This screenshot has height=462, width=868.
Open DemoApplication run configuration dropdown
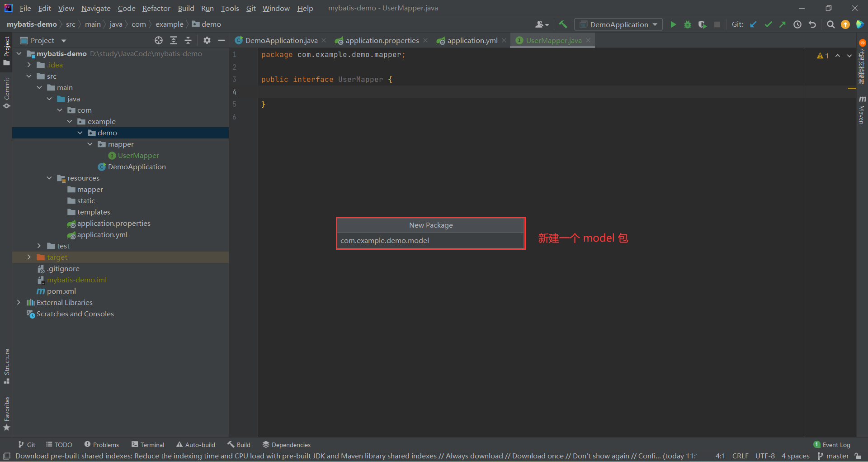tap(618, 24)
